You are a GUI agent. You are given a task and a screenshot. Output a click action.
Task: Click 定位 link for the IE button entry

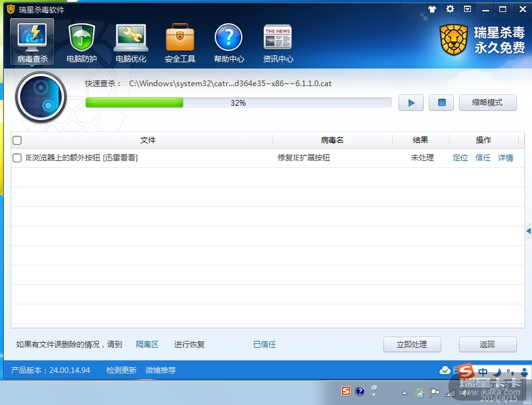(x=460, y=158)
